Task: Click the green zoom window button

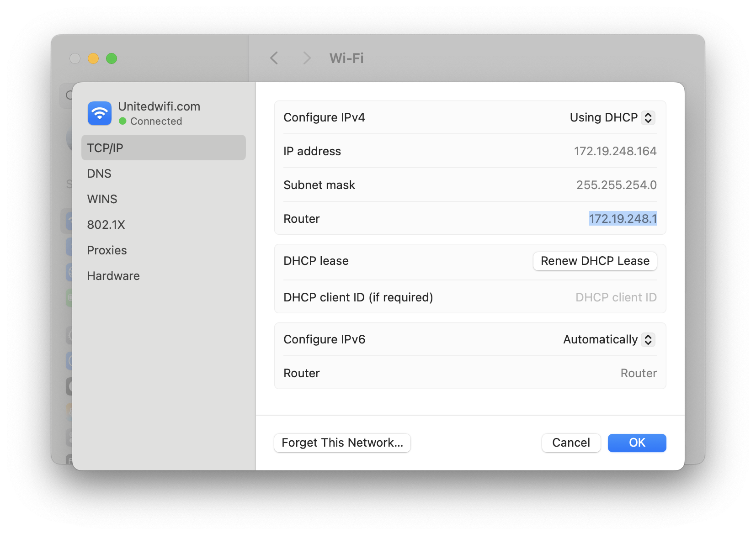Action: point(112,58)
